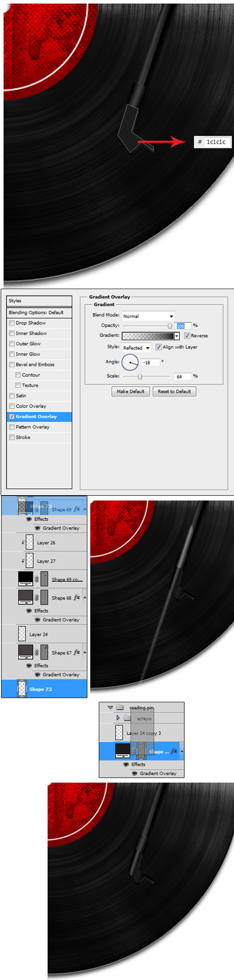Screen dimensions: 234x980
Task: Click the reading pin folder icon
Action: click(x=120, y=707)
